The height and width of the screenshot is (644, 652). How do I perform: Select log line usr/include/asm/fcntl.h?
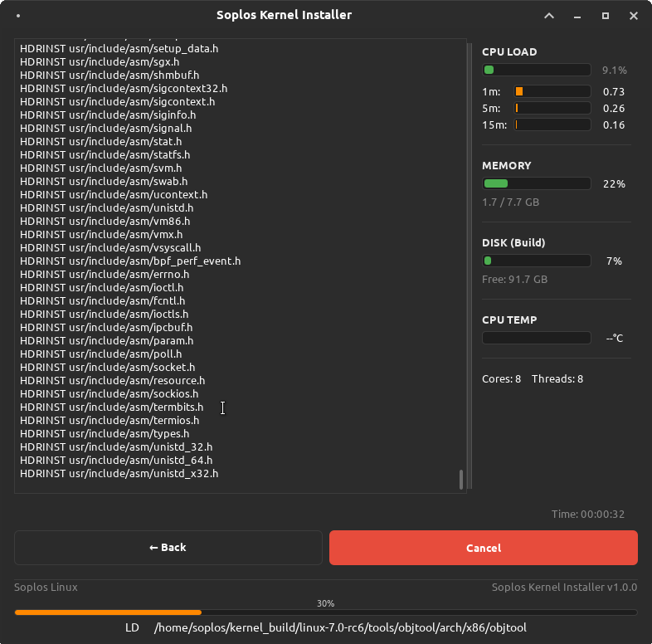[102, 300]
